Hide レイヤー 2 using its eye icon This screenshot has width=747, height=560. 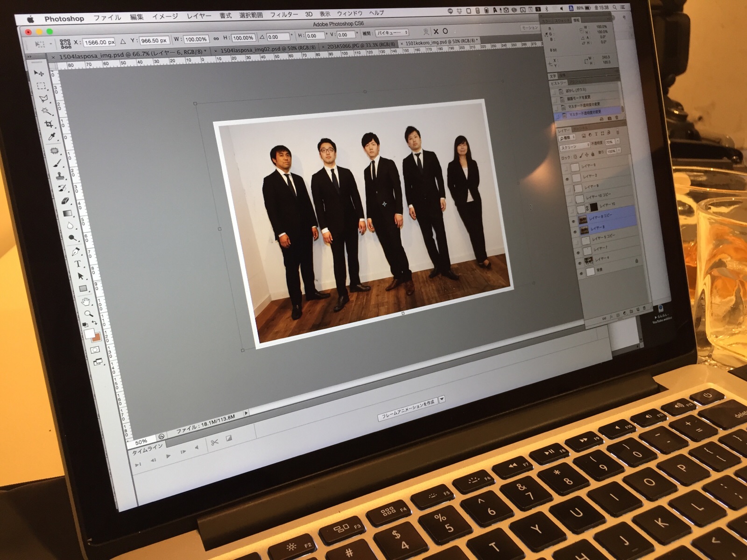[x=567, y=179]
